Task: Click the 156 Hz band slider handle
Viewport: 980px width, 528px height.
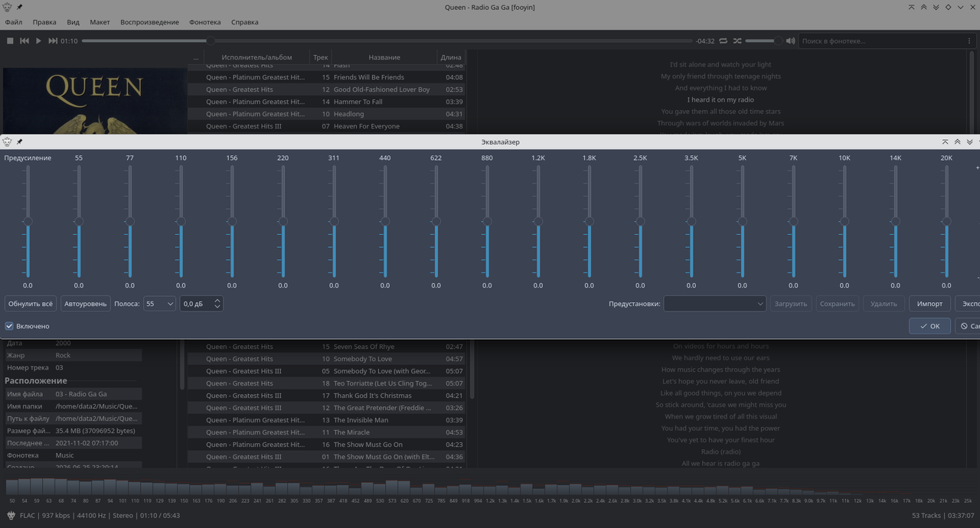Action: pos(232,221)
